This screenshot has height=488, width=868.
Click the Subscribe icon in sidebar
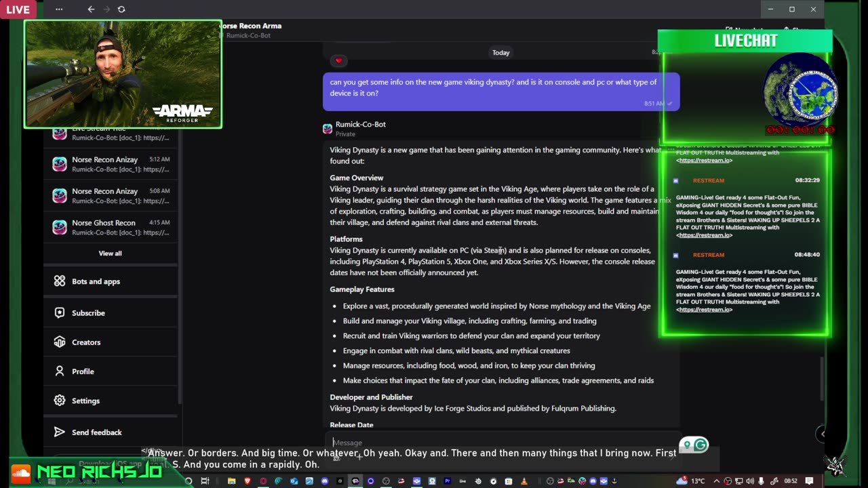pyautogui.click(x=60, y=313)
